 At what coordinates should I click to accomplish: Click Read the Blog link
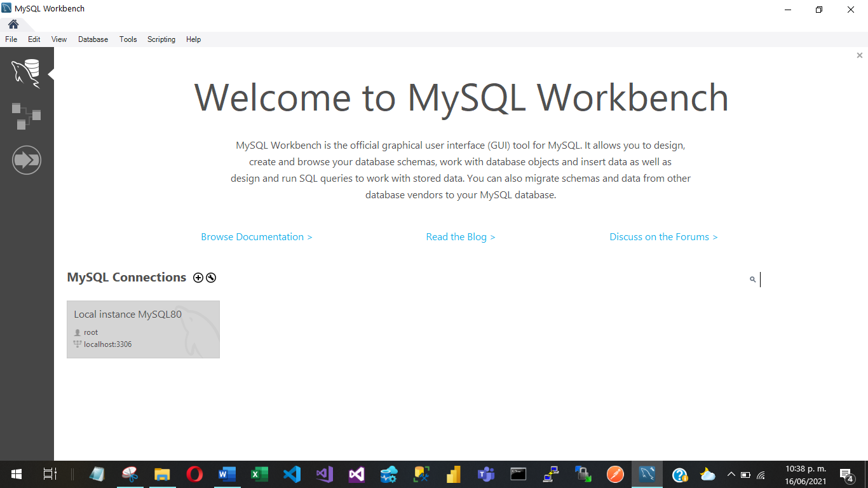(x=460, y=237)
